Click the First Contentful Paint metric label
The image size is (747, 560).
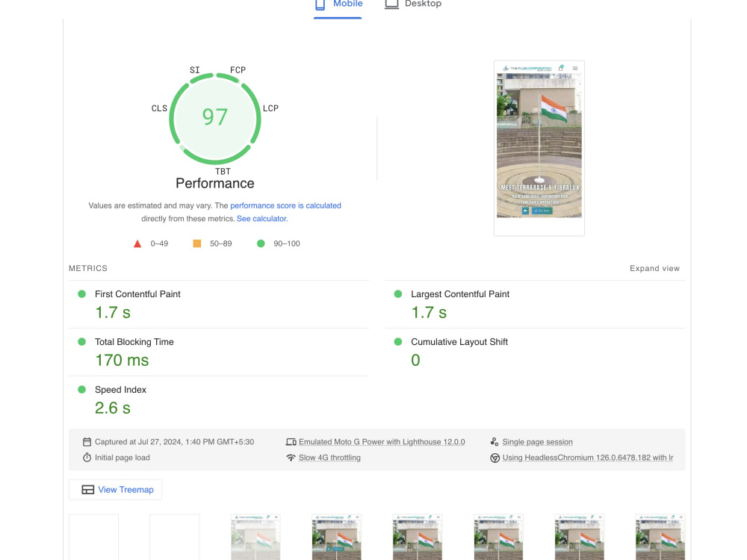tap(137, 294)
